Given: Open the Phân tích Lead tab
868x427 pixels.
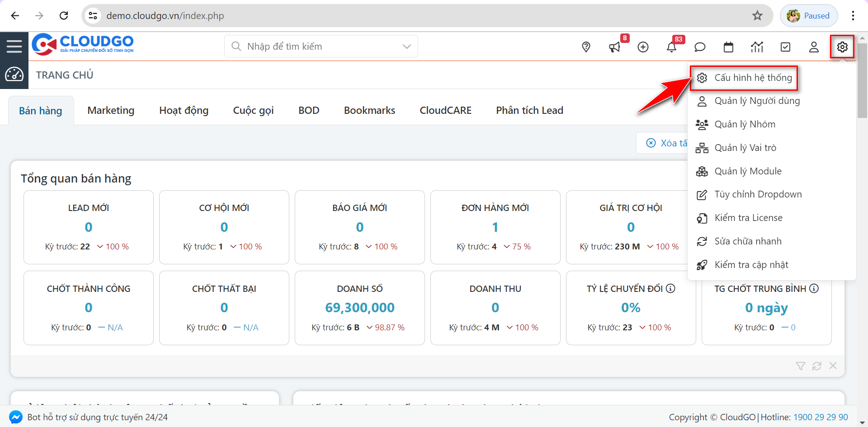Looking at the screenshot, I should point(529,111).
